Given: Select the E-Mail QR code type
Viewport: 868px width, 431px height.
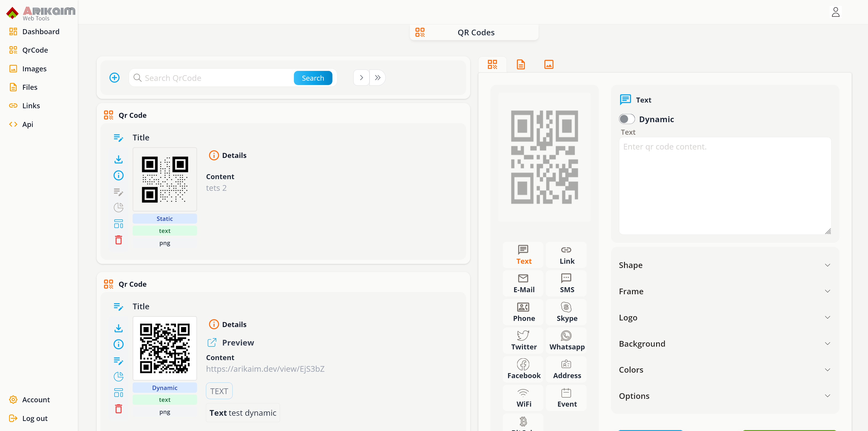Looking at the screenshot, I should click(x=523, y=283).
